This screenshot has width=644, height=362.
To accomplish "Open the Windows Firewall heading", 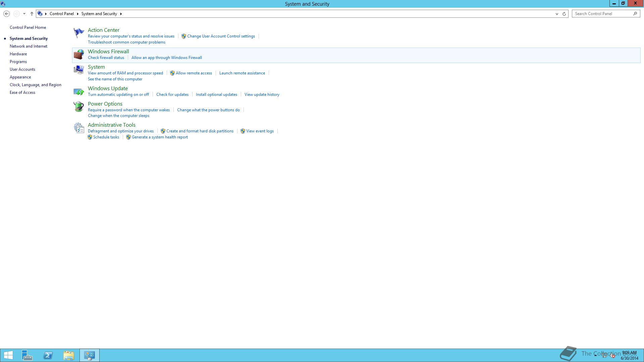I will [108, 52].
